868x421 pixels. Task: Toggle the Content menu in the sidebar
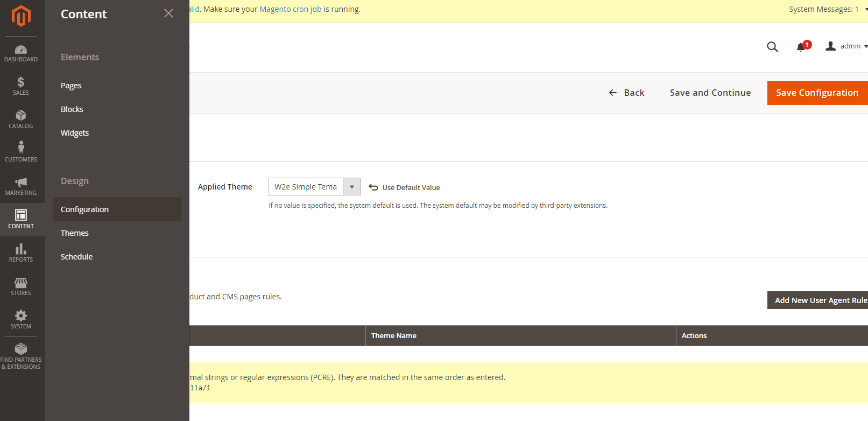tap(21, 220)
